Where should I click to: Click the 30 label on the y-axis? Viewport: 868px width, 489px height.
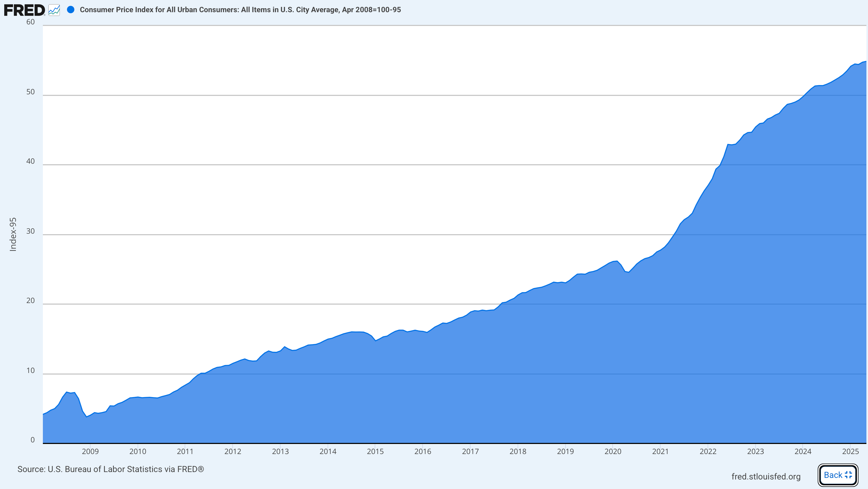[30, 231]
